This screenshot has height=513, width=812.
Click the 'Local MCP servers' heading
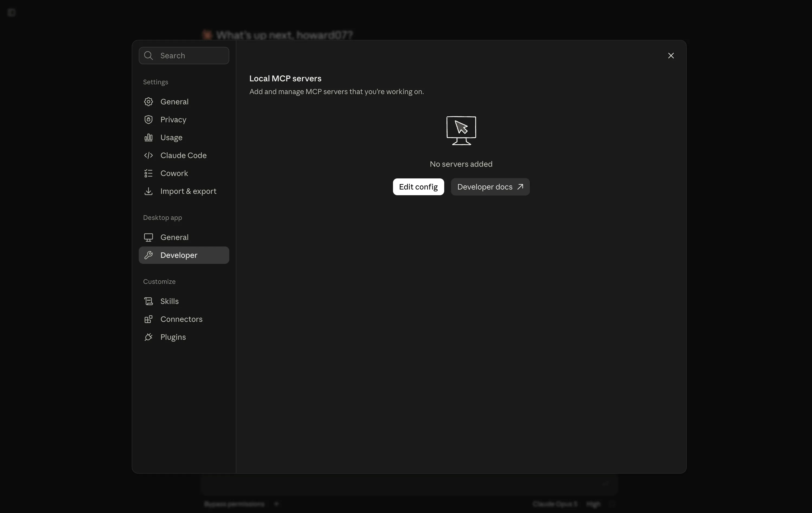(285, 78)
